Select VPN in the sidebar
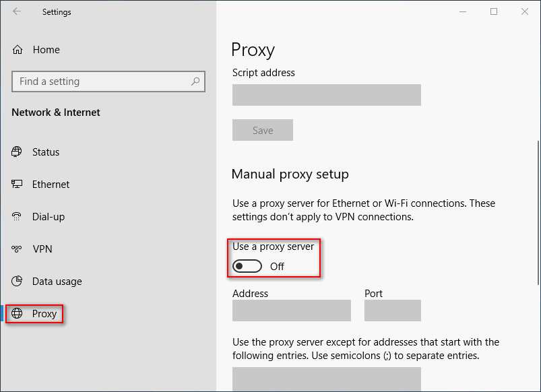Viewport: 541px width, 392px height. point(42,249)
